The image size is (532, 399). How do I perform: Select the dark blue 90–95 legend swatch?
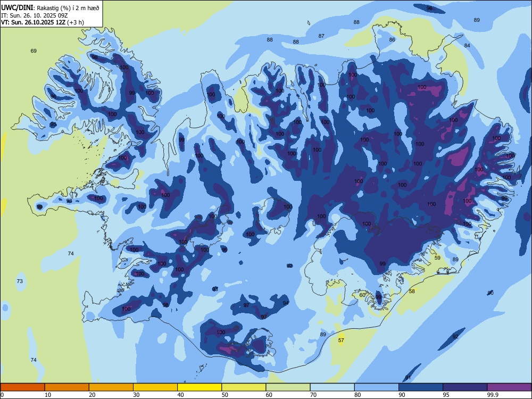(421, 387)
